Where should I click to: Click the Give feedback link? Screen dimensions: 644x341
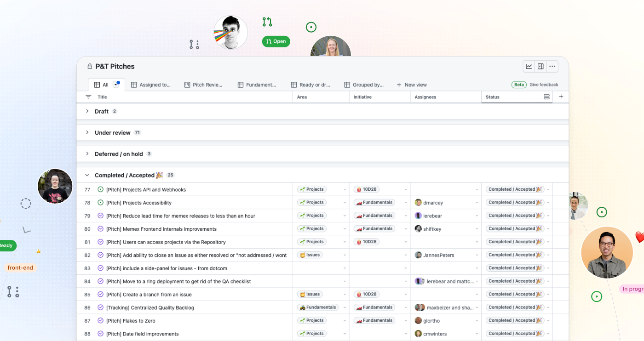[544, 85]
